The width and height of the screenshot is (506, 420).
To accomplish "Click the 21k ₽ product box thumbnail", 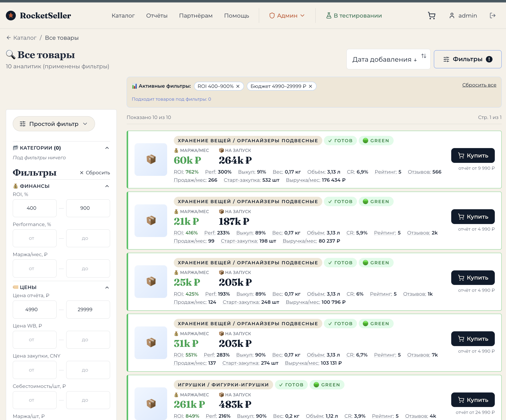I will click(151, 221).
